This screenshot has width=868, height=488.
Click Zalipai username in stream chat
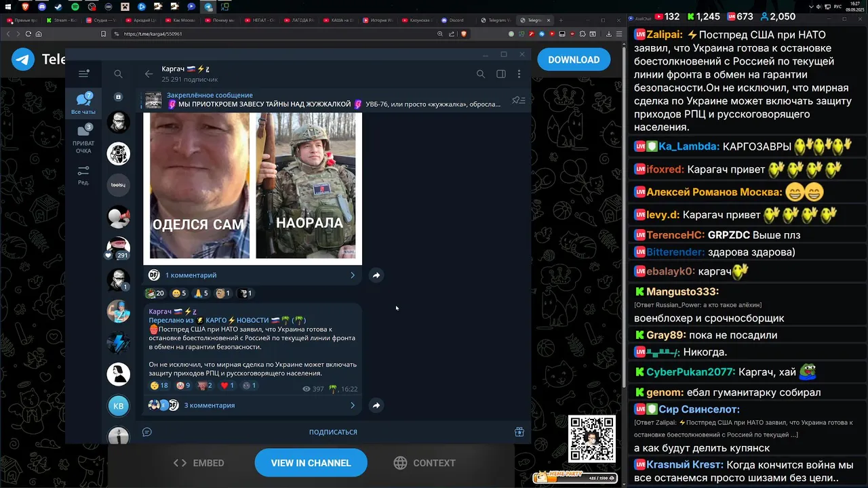665,35
